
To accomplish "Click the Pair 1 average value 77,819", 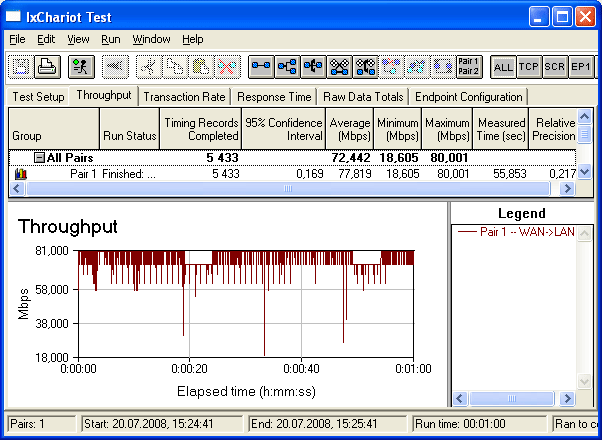I will tap(355, 174).
